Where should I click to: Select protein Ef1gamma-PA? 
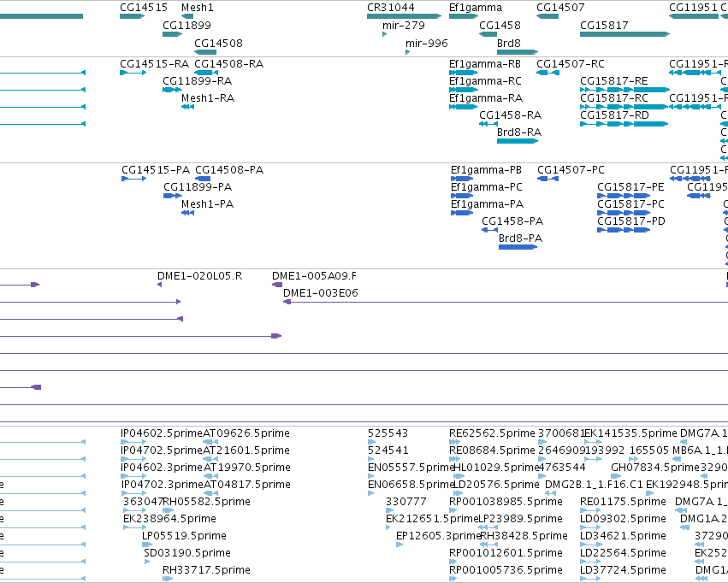pos(462,213)
